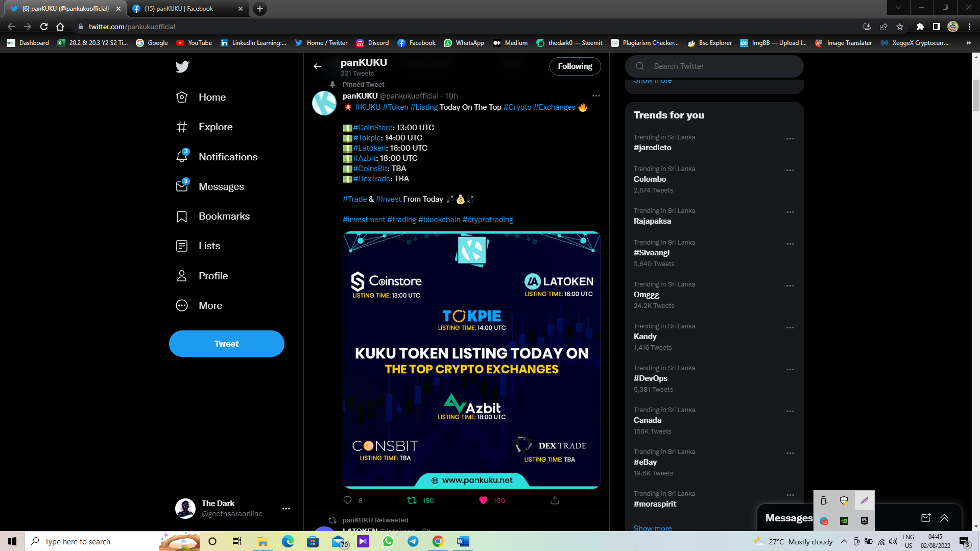Open a new browser tab
Image resolution: width=980 pixels, height=551 pixels.
(260, 9)
